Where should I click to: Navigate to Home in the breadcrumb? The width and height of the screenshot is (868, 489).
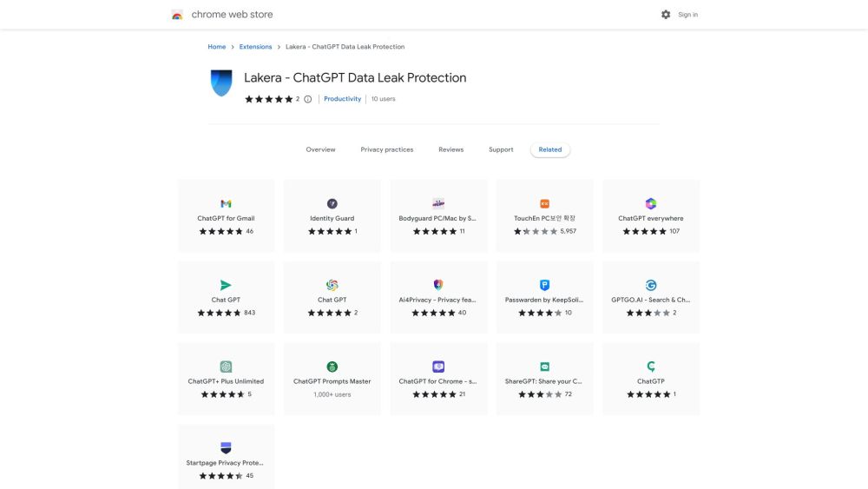(x=216, y=47)
